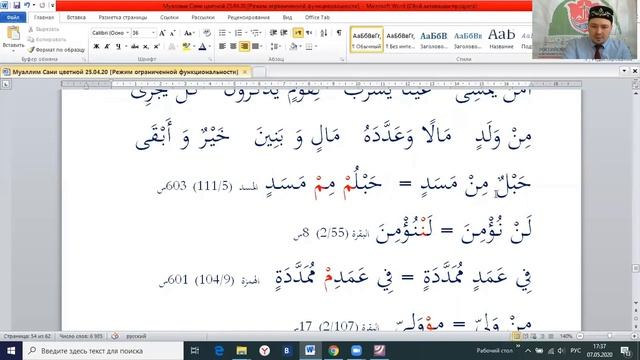Increase paragraph indent

point(284,33)
